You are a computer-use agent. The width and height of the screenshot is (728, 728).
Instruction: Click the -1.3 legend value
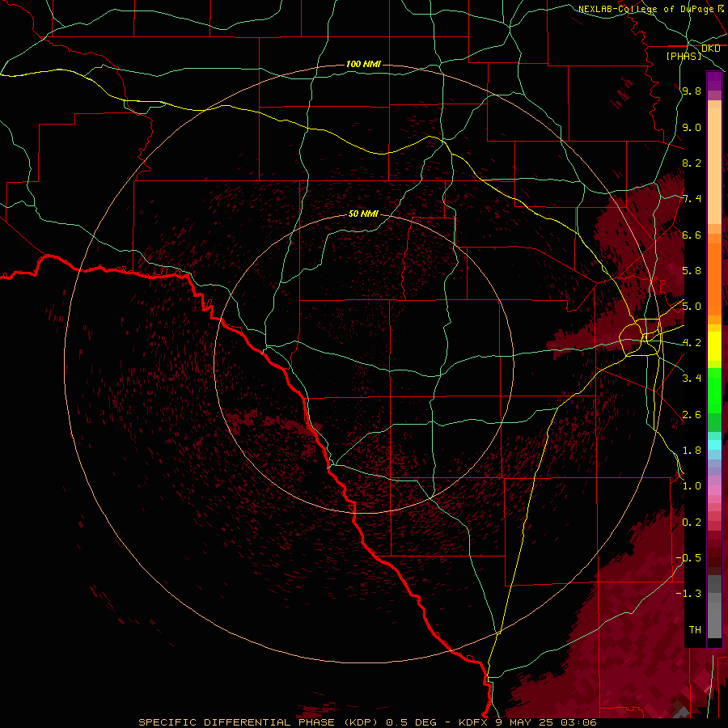tap(688, 595)
